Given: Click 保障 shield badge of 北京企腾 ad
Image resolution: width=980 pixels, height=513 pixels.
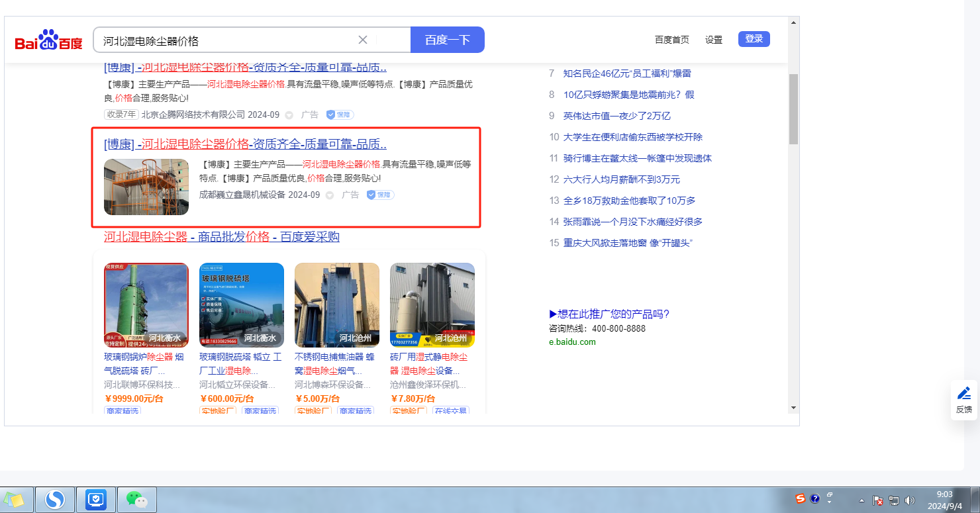Looking at the screenshot, I should pos(340,115).
